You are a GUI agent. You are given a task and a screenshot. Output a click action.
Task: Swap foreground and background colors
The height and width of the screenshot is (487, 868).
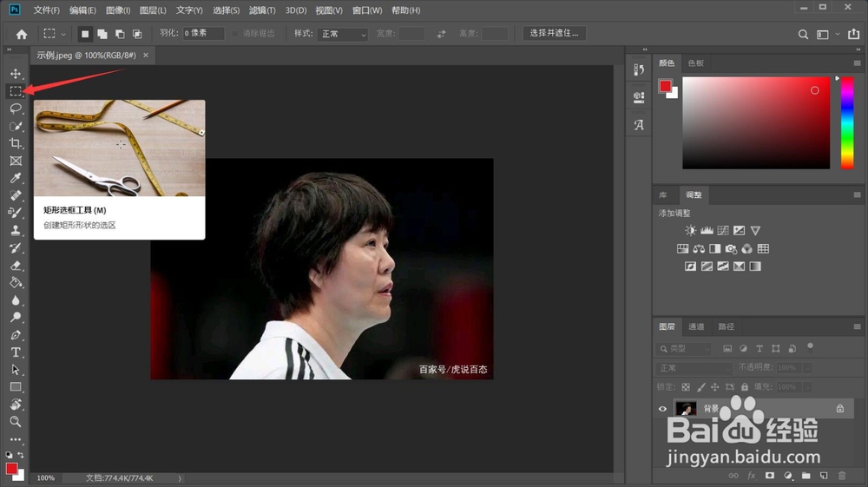click(x=21, y=455)
